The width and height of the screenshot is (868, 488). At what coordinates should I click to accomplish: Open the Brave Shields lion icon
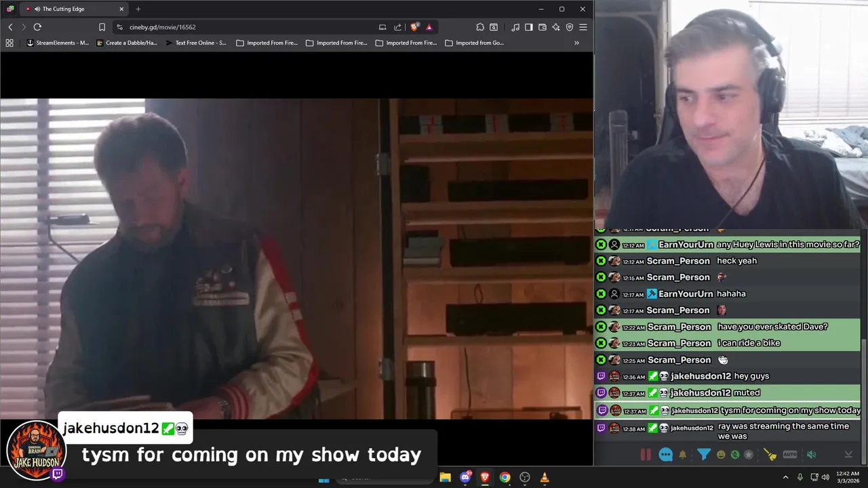(x=415, y=27)
